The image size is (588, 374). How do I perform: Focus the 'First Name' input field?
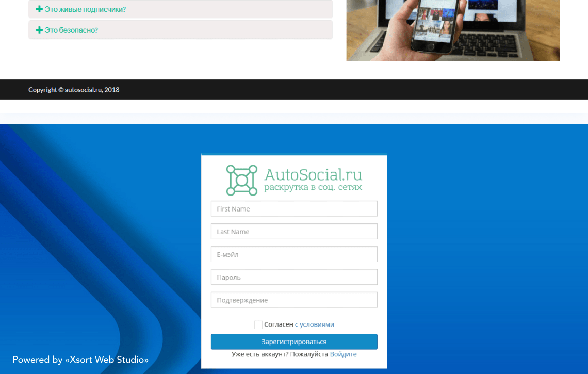coord(294,208)
